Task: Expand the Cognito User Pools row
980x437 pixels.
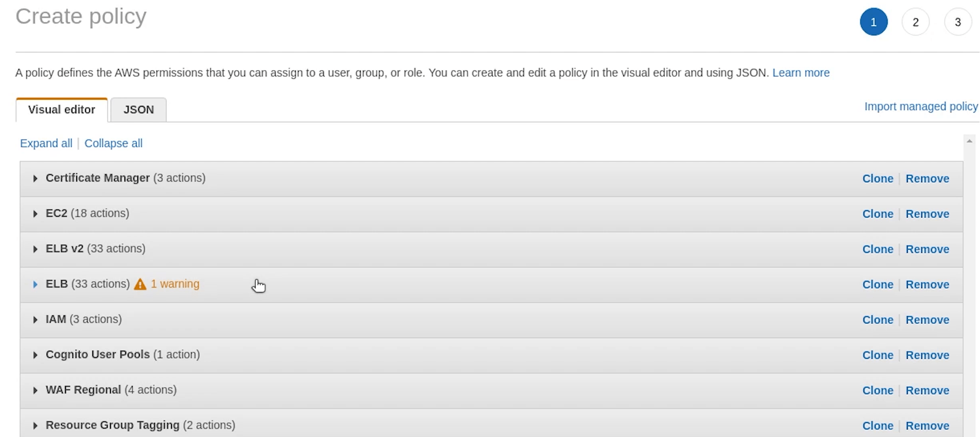Action: (35, 355)
